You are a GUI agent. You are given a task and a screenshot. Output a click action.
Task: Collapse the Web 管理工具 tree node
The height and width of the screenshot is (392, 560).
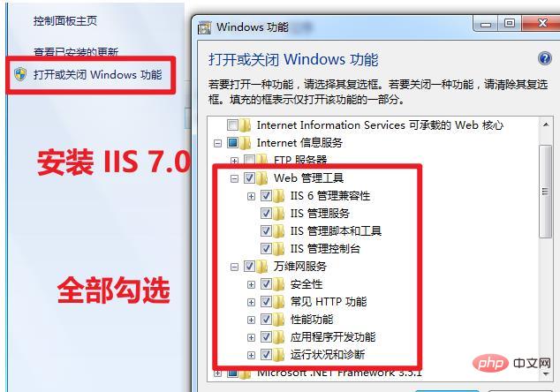[235, 177]
